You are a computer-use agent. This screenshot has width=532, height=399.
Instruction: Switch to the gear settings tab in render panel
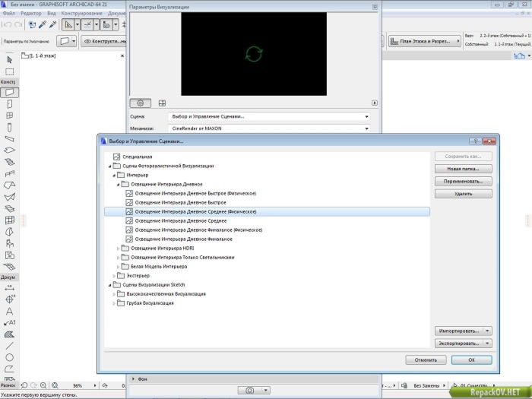[140, 103]
